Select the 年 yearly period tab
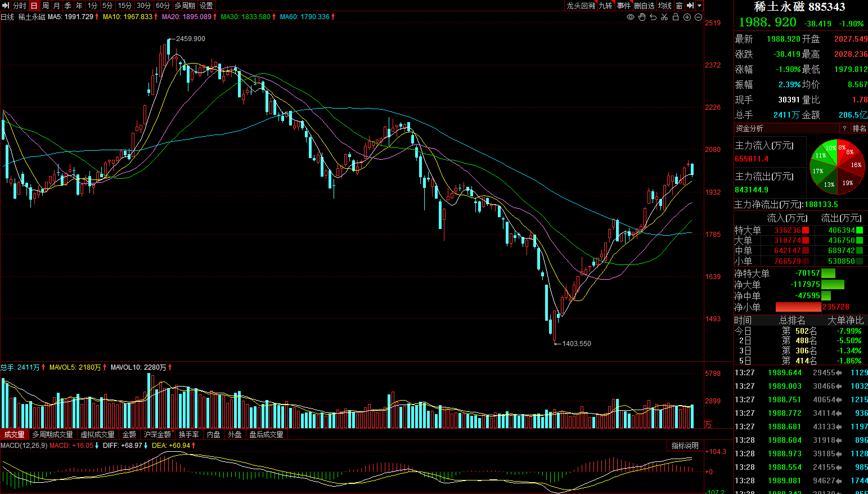868x494 pixels. (x=79, y=6)
